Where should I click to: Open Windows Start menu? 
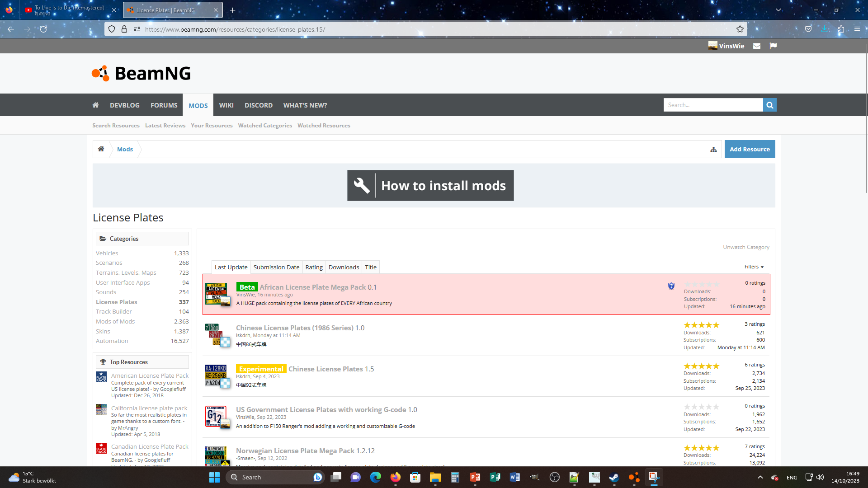(x=214, y=477)
